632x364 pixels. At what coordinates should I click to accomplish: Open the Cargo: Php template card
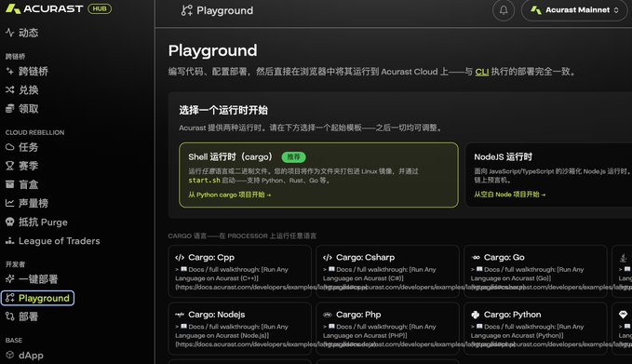coord(388,329)
